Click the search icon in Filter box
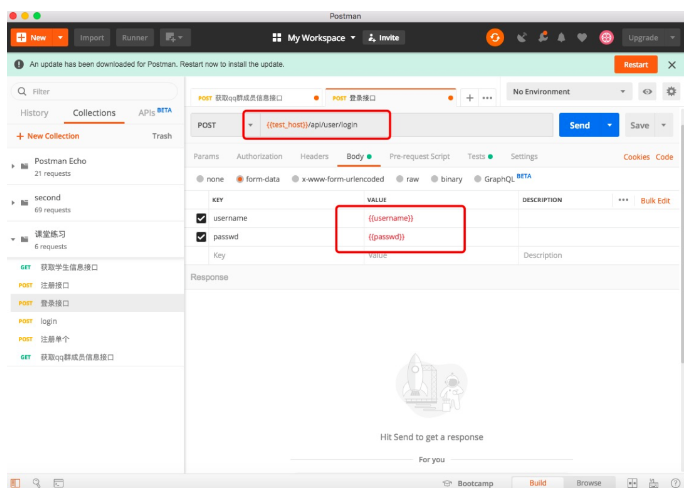This screenshot has width=691, height=494. [22, 91]
